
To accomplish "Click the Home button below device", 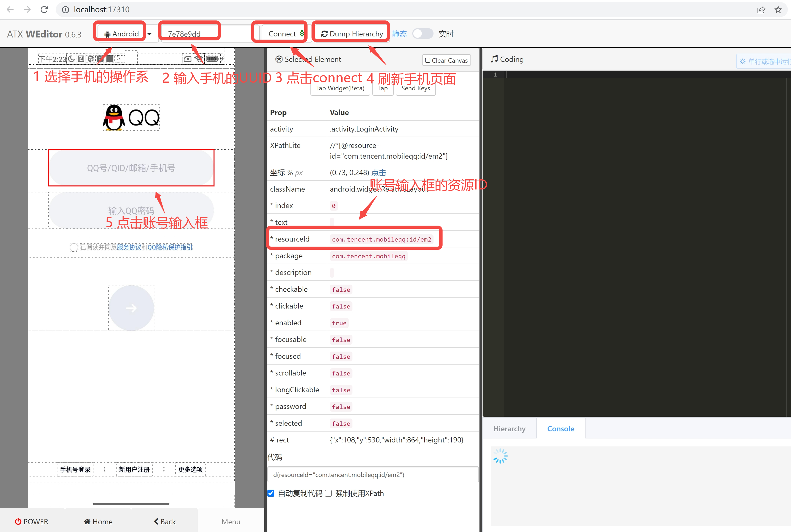I will click(x=98, y=521).
